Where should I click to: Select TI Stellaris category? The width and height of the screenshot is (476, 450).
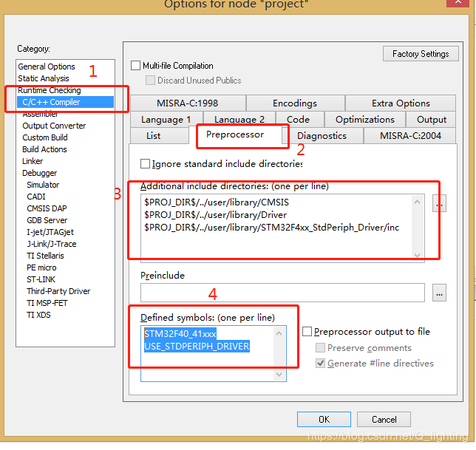[45, 256]
